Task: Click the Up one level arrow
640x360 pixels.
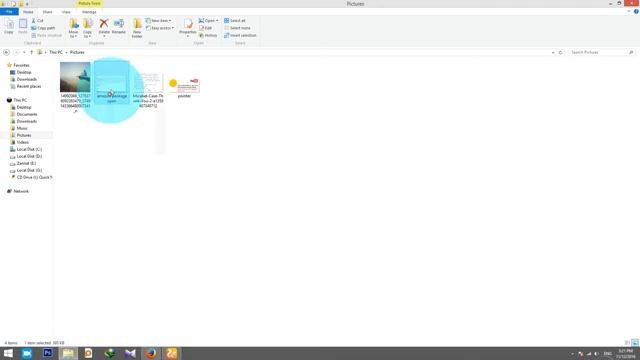Action: tap(31, 52)
